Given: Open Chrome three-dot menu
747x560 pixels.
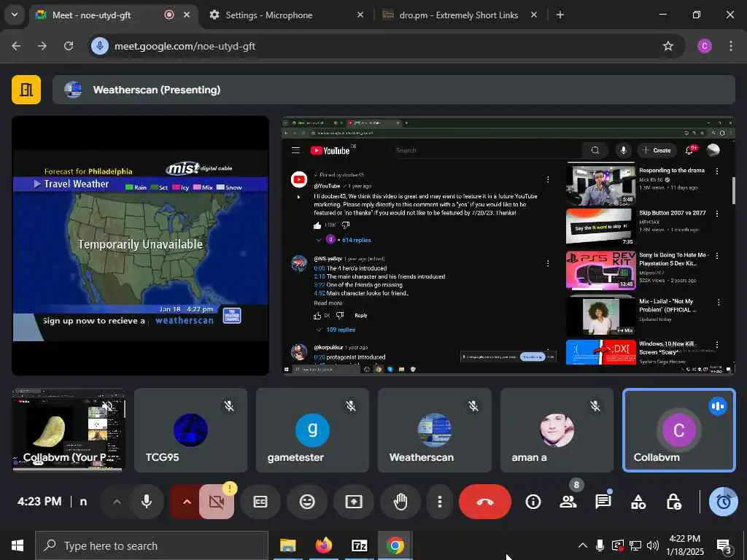Looking at the screenshot, I should [731, 46].
